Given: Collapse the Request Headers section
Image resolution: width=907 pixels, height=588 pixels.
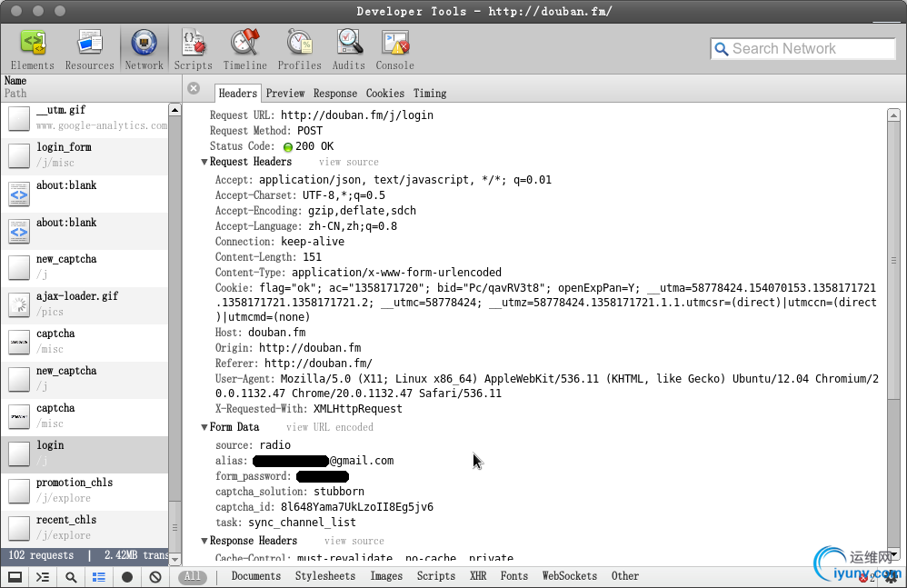Looking at the screenshot, I should click(x=204, y=162).
